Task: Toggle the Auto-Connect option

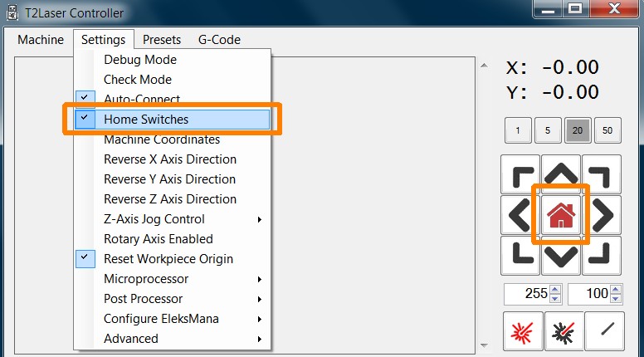Action: point(172,99)
